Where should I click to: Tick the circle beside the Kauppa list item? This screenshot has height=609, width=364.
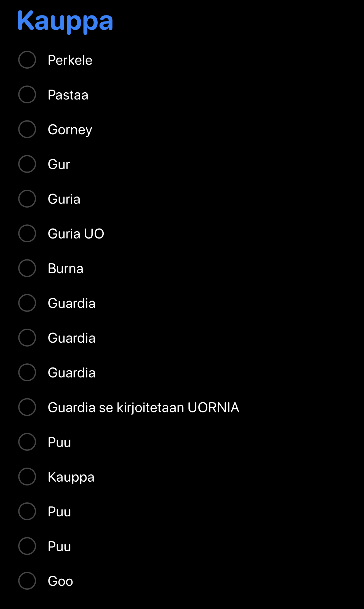pos(27,477)
